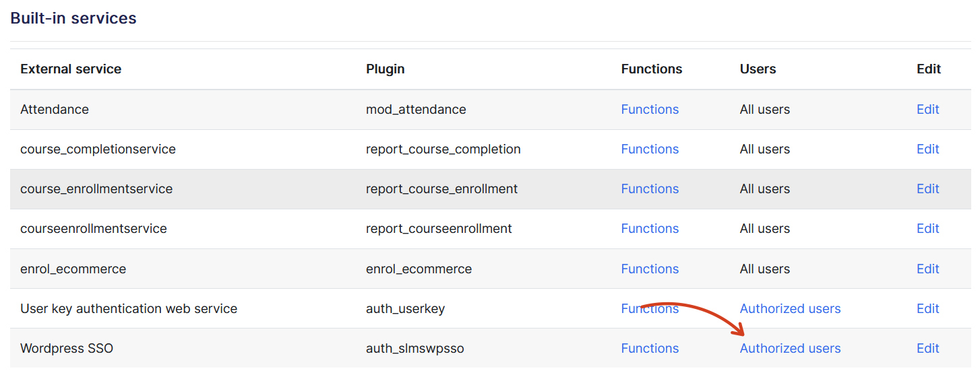Open Authorized users for User key authentication
This screenshot has height=379, width=980.
pos(790,308)
